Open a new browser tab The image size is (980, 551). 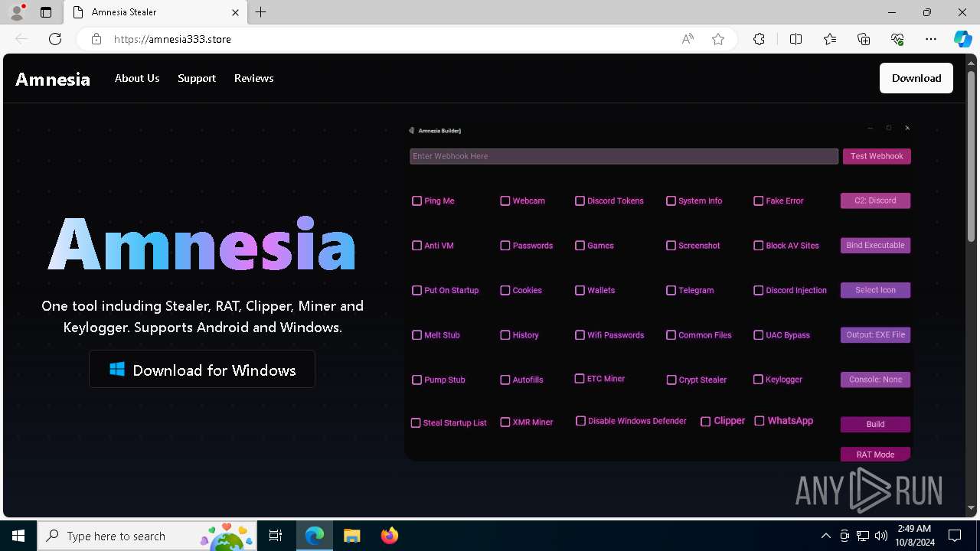pyautogui.click(x=261, y=12)
